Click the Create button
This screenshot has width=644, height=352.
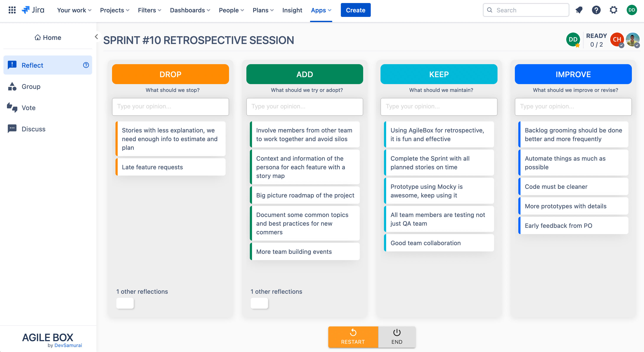pyautogui.click(x=356, y=10)
